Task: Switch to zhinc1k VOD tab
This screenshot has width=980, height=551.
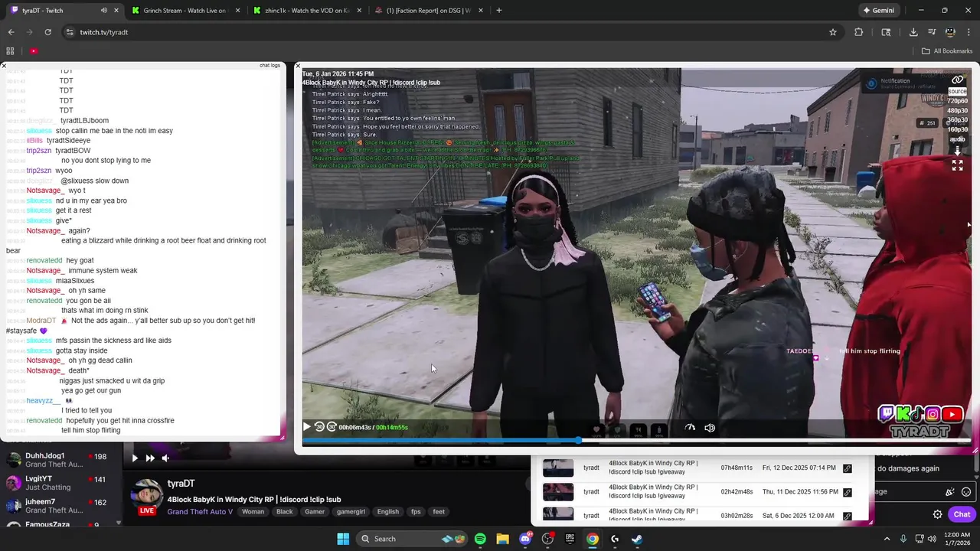Action: click(x=306, y=11)
